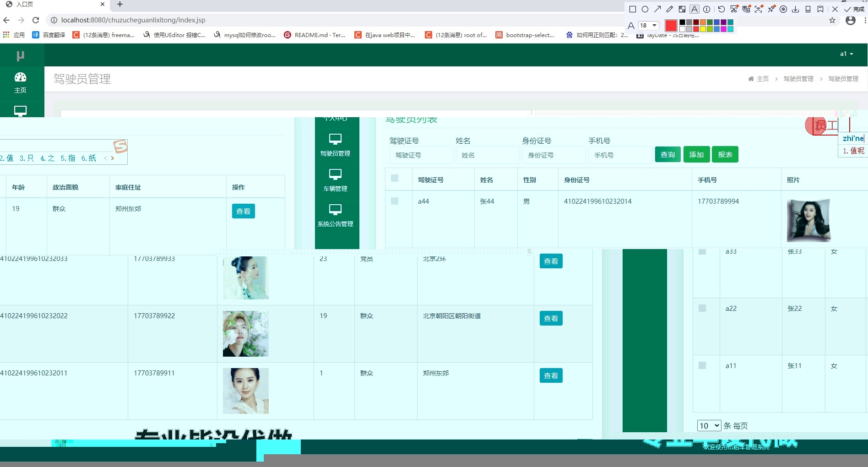Check the checkbox for row a22
Viewport: 868px width, 467px height.
pyautogui.click(x=702, y=308)
